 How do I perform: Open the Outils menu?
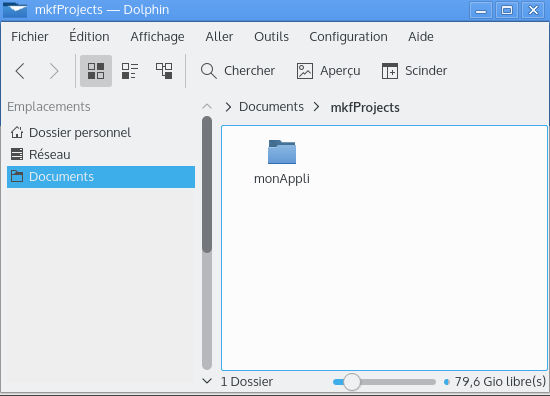[271, 36]
